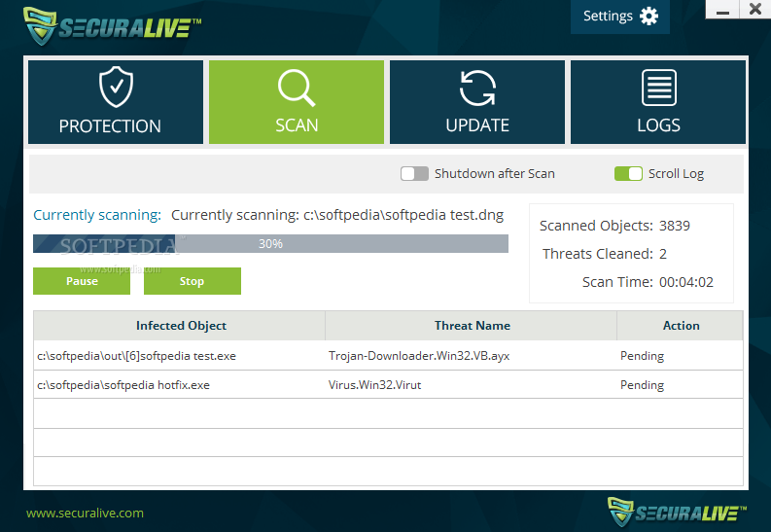Click the blue Currently scanning label

pyautogui.click(x=97, y=215)
